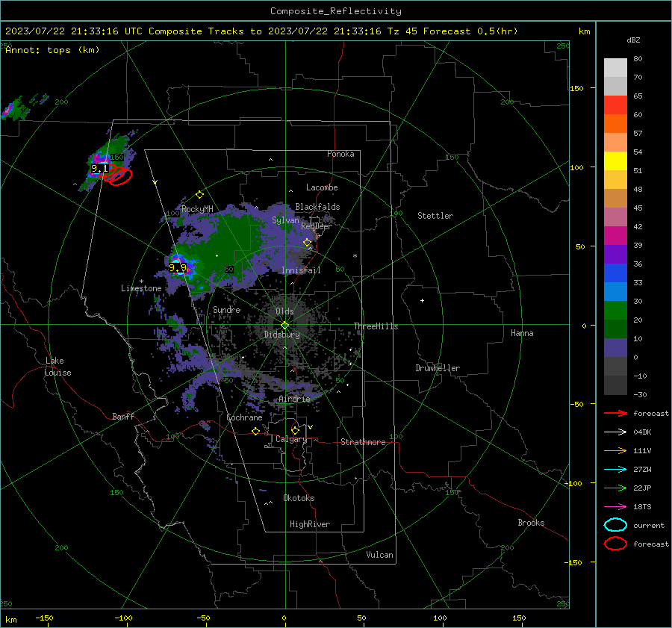Click the RockyMH label
Image resolution: width=672 pixels, height=628 pixels.
tap(197, 209)
